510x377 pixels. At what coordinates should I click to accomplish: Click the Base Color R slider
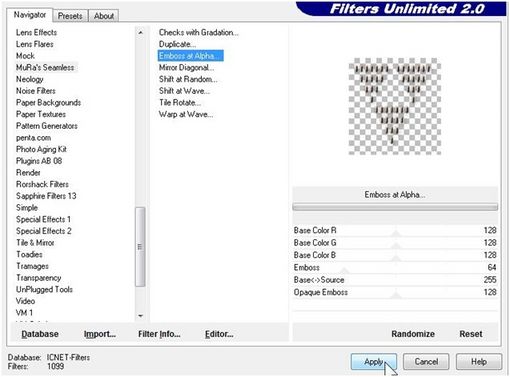395,231
